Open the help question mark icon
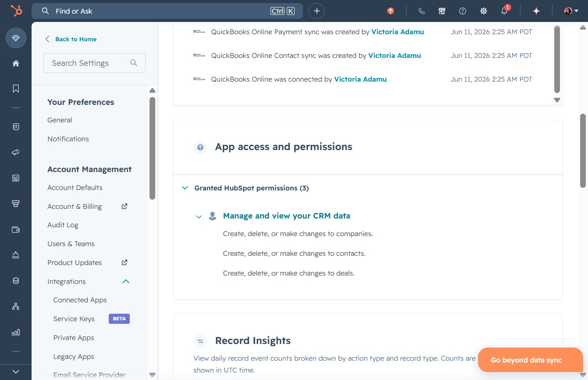Screen dimensions: 588x380 click(463, 11)
